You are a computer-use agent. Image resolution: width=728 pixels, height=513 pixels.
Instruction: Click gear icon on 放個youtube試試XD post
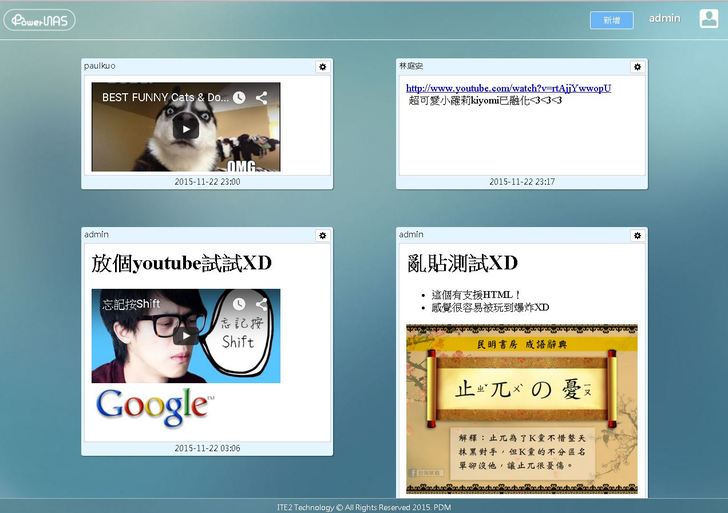point(322,235)
